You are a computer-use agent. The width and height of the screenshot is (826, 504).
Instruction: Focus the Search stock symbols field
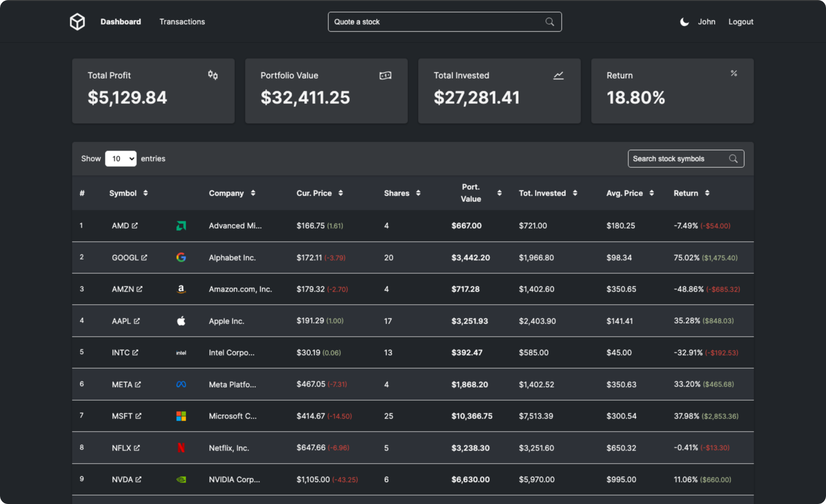[686, 158]
